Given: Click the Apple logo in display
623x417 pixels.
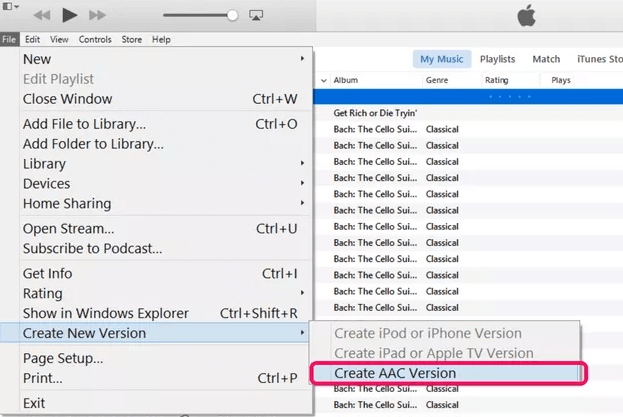Looking at the screenshot, I should pos(526,16).
